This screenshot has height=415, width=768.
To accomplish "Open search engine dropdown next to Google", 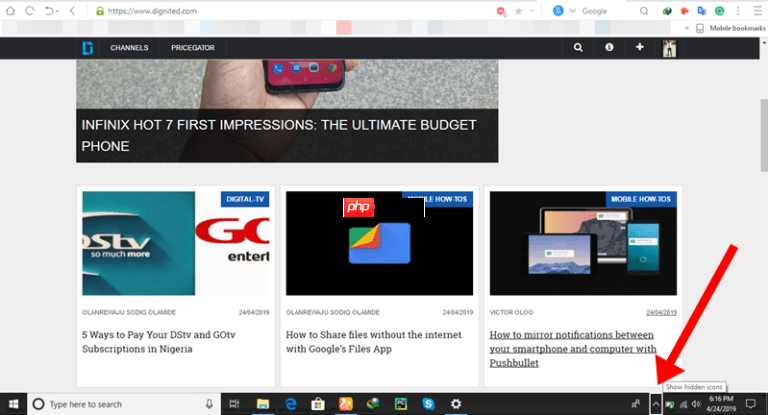I will (x=572, y=11).
